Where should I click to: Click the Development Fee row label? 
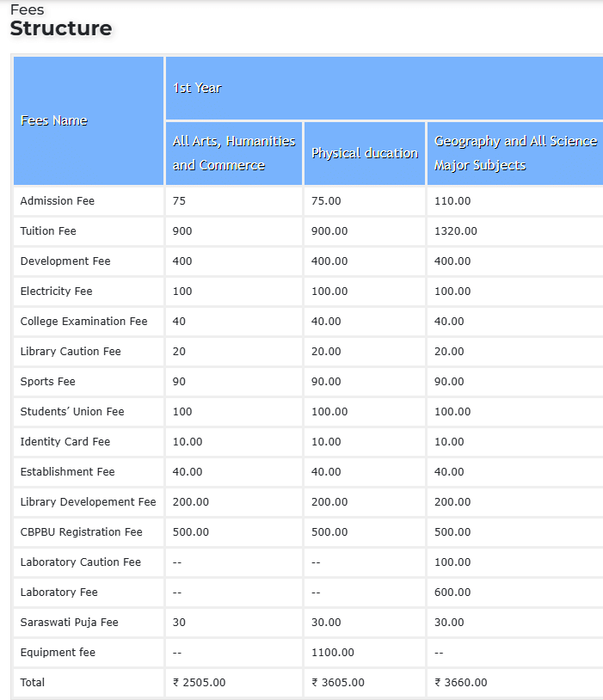pyautogui.click(x=65, y=261)
